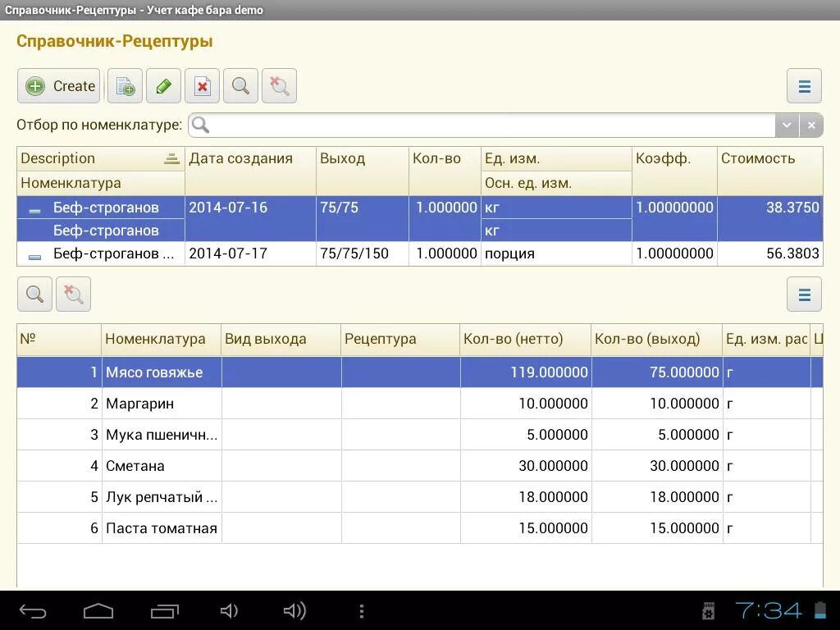840x630 pixels.
Task: Click the Ед. изм. column header
Action: (x=557, y=158)
